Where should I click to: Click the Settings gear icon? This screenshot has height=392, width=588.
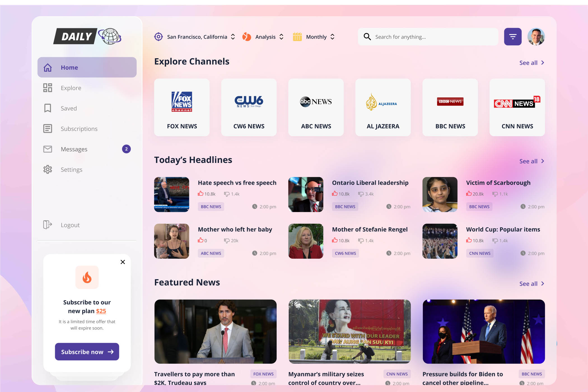pyautogui.click(x=48, y=169)
